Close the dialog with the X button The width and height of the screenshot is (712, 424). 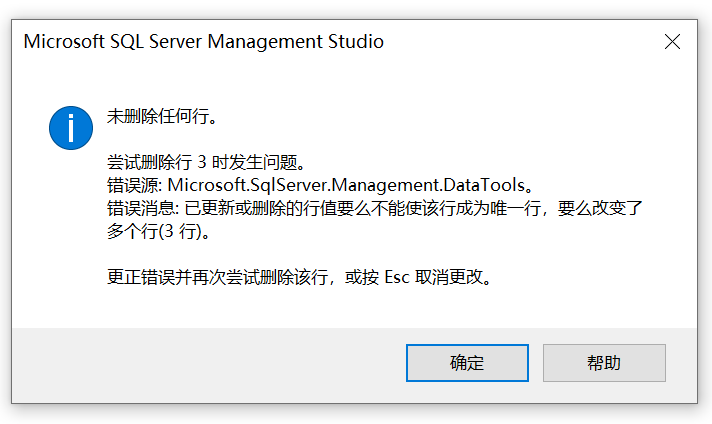(672, 42)
